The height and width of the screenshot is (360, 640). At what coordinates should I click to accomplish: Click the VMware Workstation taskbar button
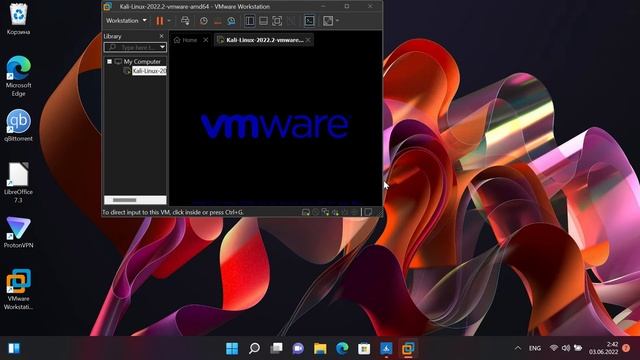tap(408, 348)
